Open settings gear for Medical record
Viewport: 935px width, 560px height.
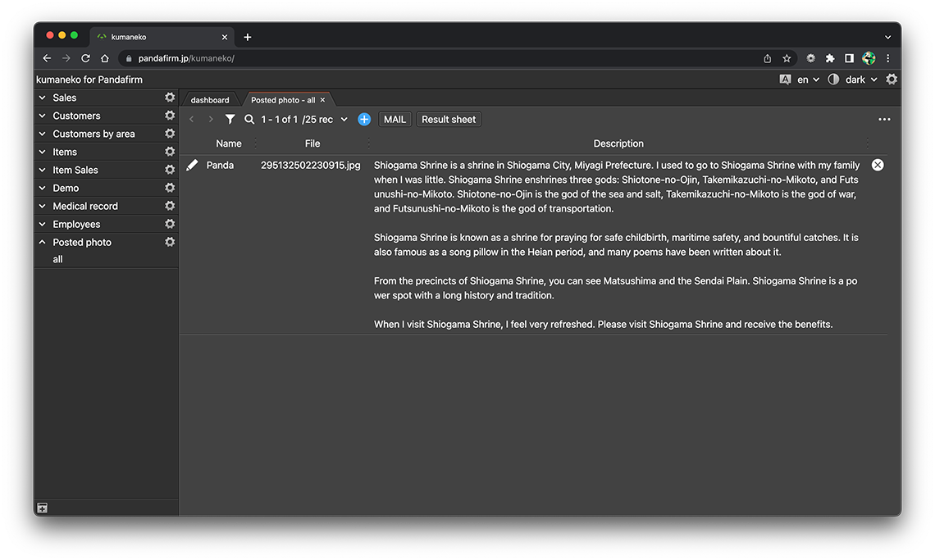coord(170,206)
